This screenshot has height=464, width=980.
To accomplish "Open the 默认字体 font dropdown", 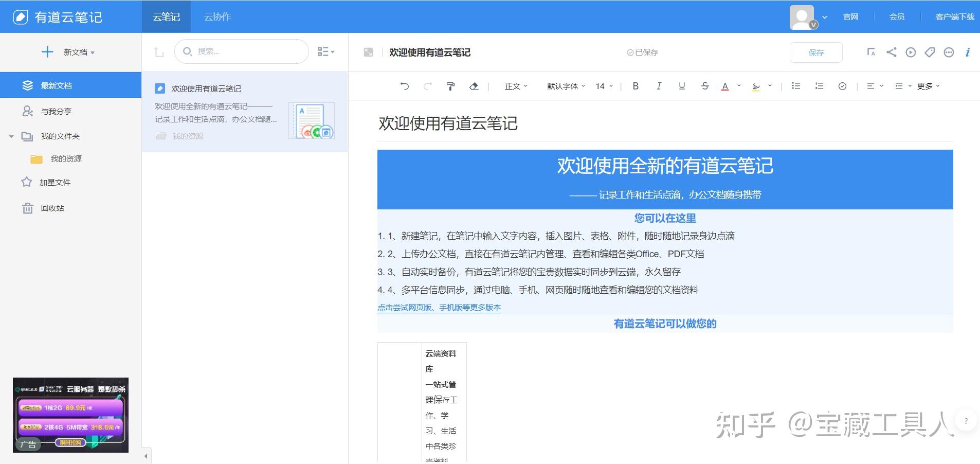I will coord(566,86).
